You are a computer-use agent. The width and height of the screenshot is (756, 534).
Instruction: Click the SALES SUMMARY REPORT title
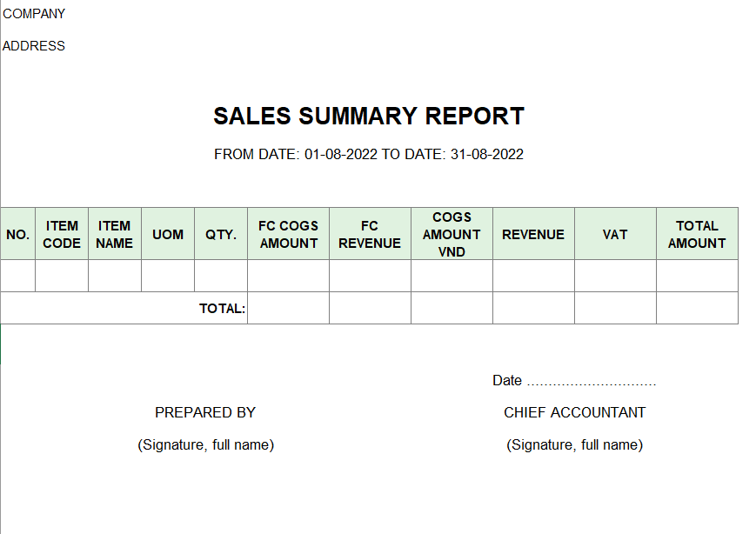[369, 117]
